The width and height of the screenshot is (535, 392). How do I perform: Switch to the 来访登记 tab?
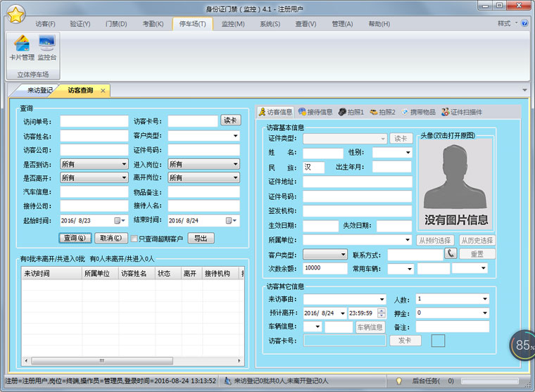(x=39, y=90)
